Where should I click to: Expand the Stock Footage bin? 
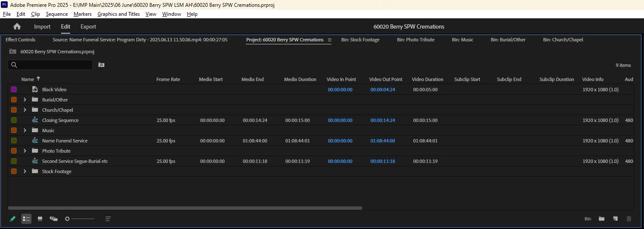click(x=25, y=171)
